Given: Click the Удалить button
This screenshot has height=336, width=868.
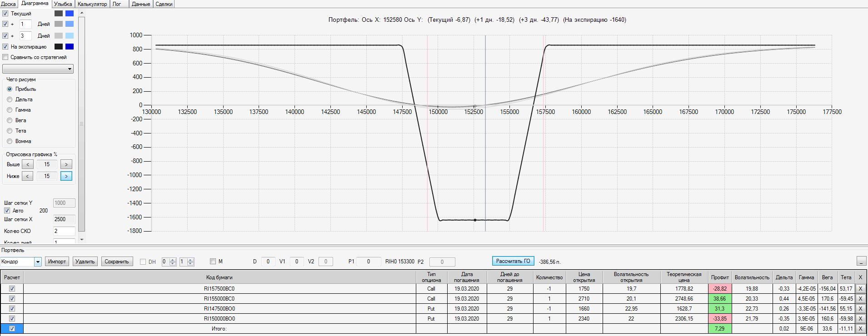Looking at the screenshot, I should pyautogui.click(x=85, y=262).
